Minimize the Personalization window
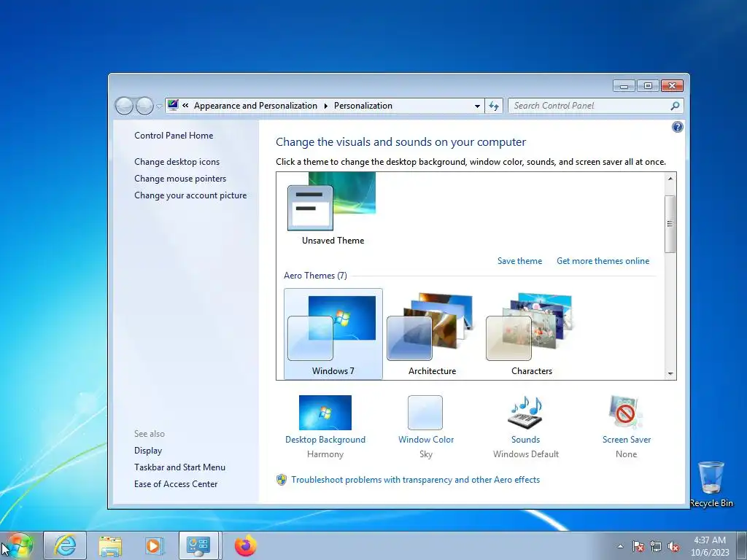 click(624, 86)
